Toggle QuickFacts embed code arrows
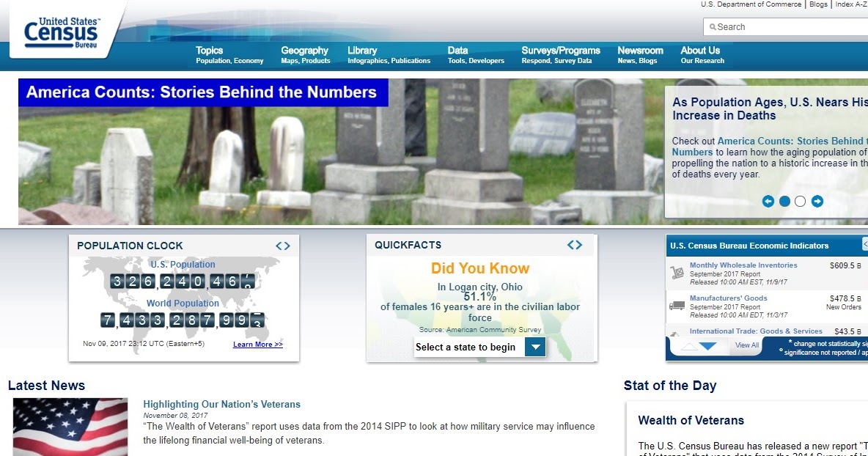The image size is (868, 456). [575, 245]
